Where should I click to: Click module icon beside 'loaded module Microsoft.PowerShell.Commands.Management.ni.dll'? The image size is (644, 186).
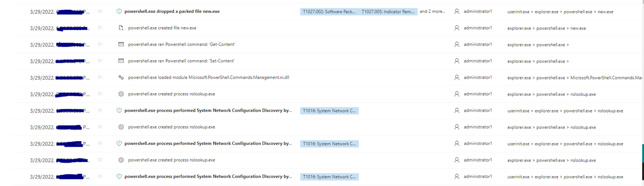[x=121, y=77]
